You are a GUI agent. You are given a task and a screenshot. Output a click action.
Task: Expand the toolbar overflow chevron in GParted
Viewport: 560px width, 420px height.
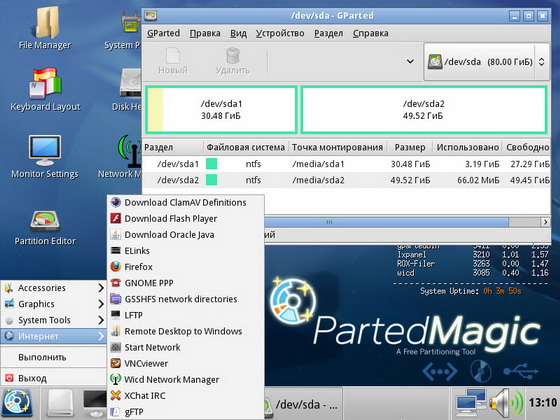[410, 61]
